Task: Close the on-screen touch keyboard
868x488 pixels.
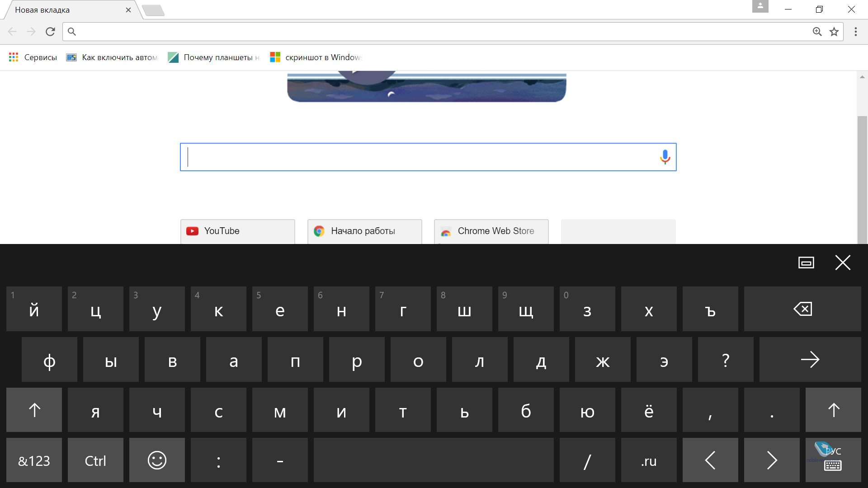Action: coord(843,263)
